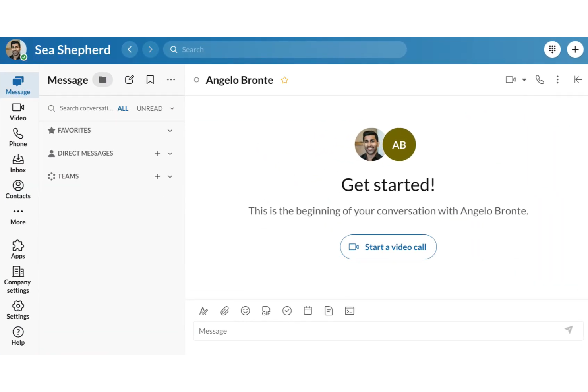The width and height of the screenshot is (588, 392).
Task: Click the plus New actions button in header
Action: click(575, 50)
